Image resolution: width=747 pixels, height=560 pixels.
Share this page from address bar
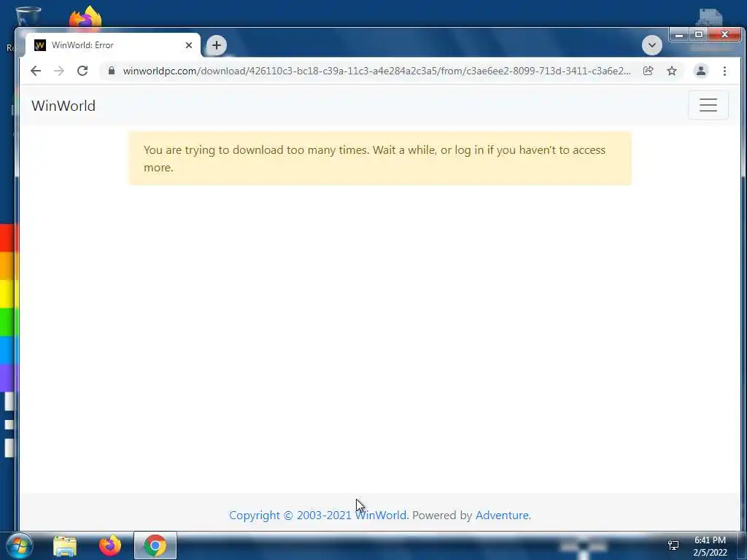(x=648, y=71)
